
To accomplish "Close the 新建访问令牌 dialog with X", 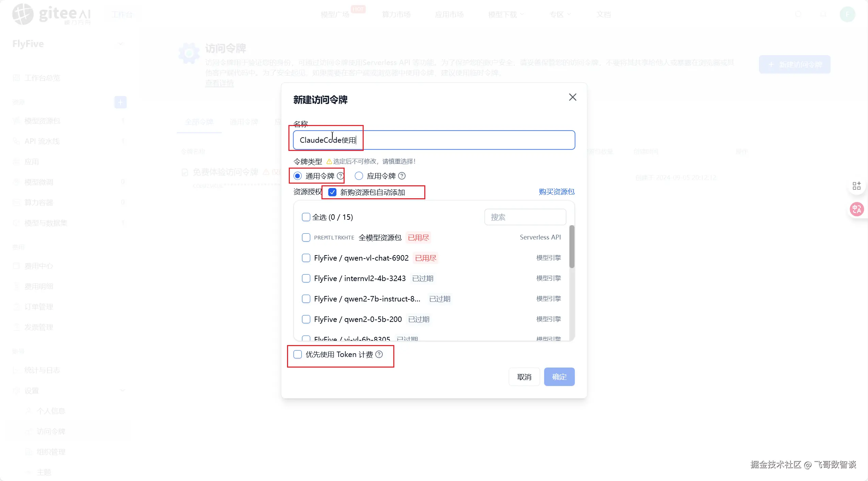I will point(572,97).
